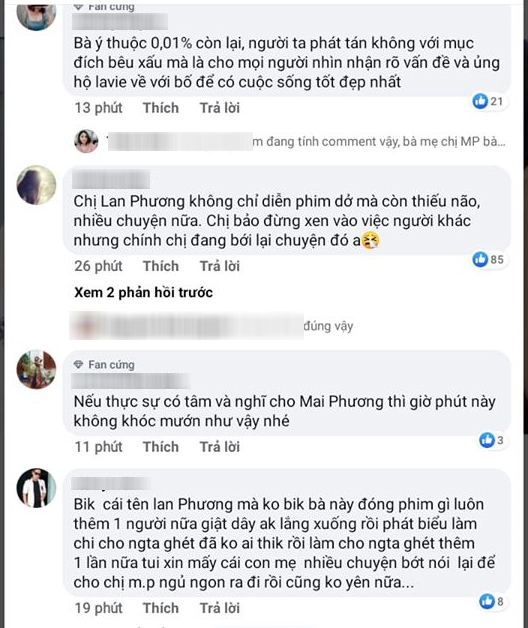Open the small reply avatar under the first comment
Screen dimensions: 528x628
pos(87,141)
